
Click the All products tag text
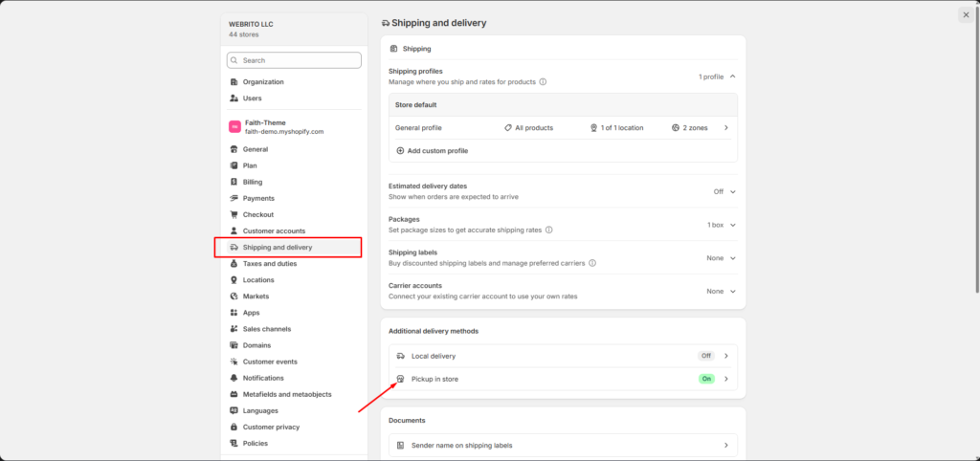click(x=534, y=127)
